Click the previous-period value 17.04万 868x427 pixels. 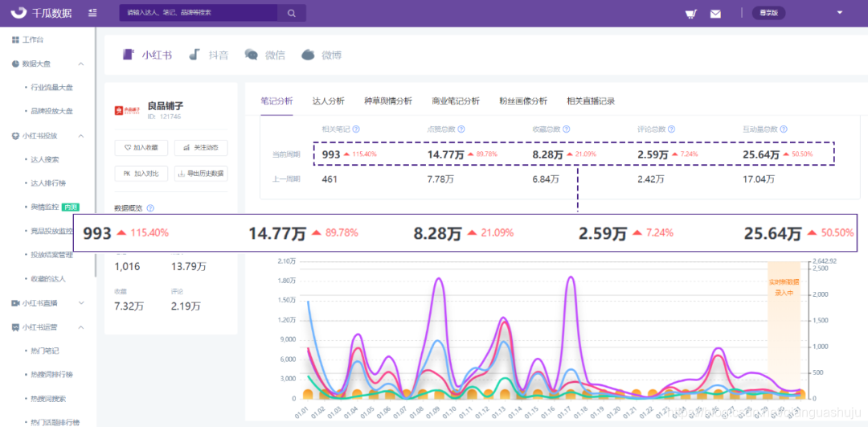pyautogui.click(x=759, y=179)
